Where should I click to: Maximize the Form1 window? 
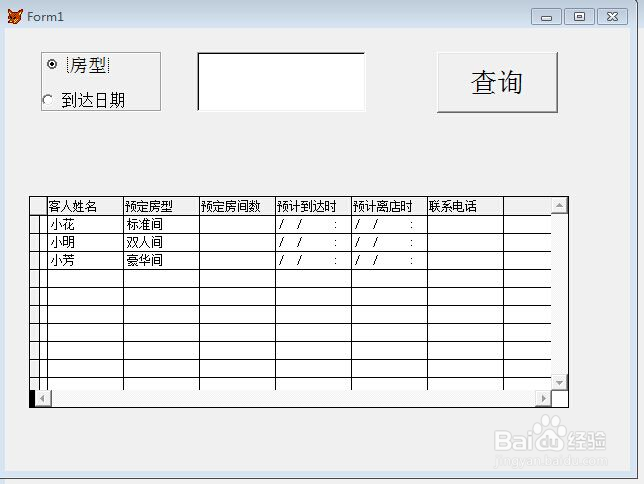point(579,17)
